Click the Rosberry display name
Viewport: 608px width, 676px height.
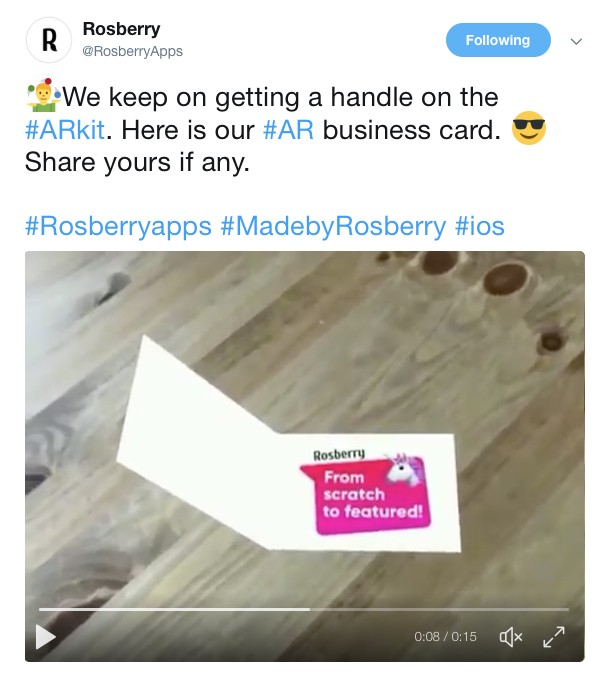(x=122, y=29)
